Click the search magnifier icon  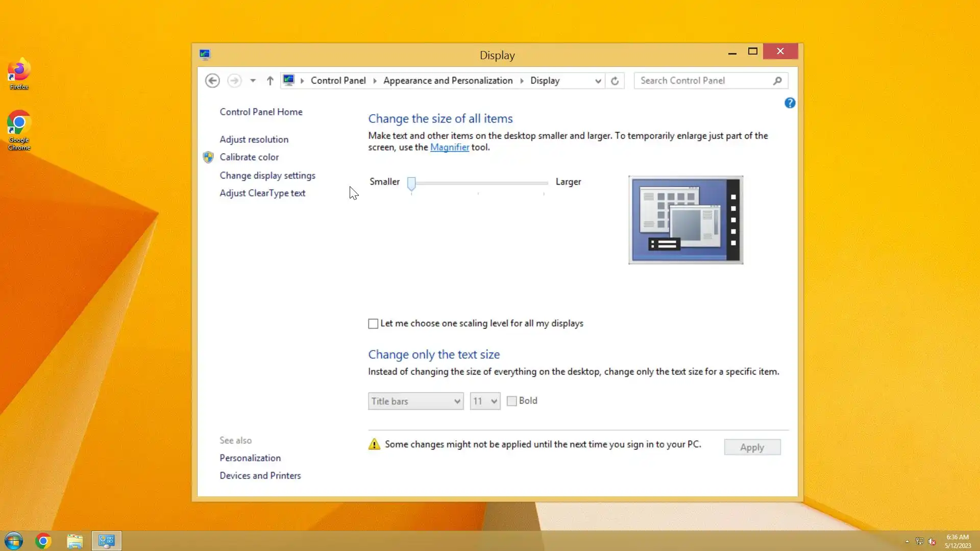(x=777, y=81)
